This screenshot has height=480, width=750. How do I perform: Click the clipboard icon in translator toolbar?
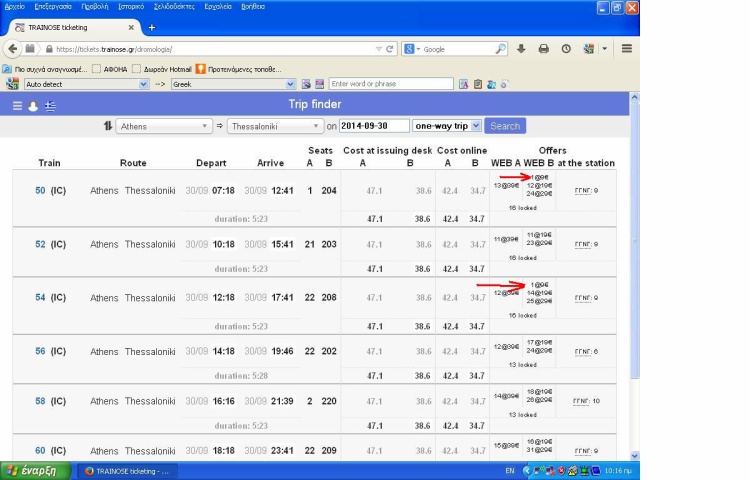(x=477, y=84)
